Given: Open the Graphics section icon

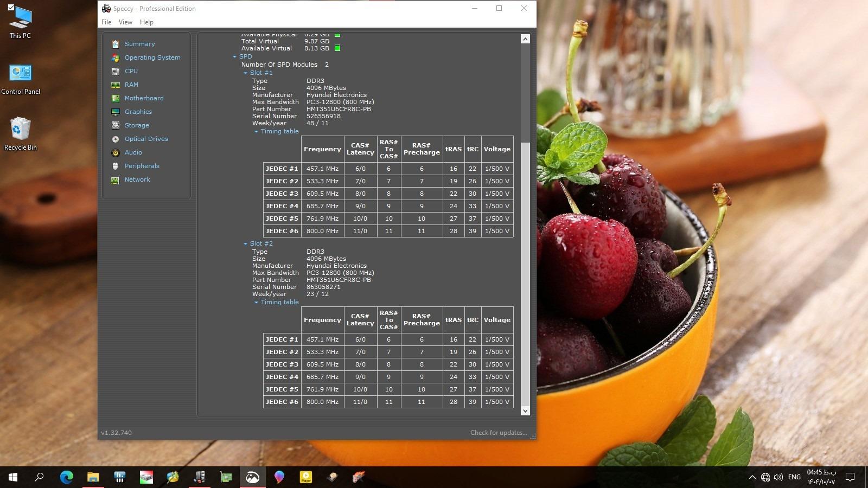Looking at the screenshot, I should 115,112.
